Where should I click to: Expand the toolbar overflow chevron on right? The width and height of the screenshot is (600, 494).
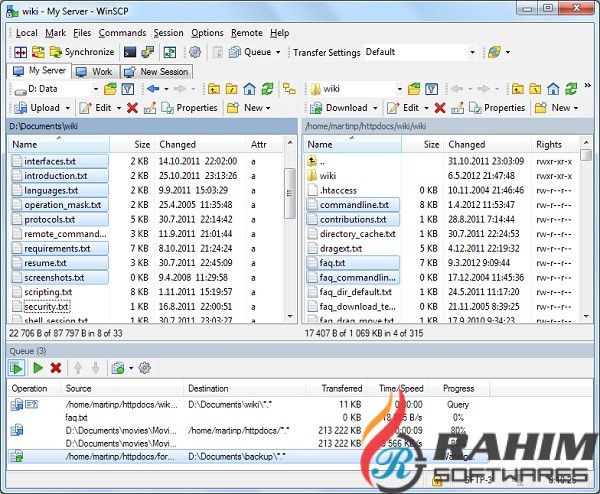click(x=588, y=85)
